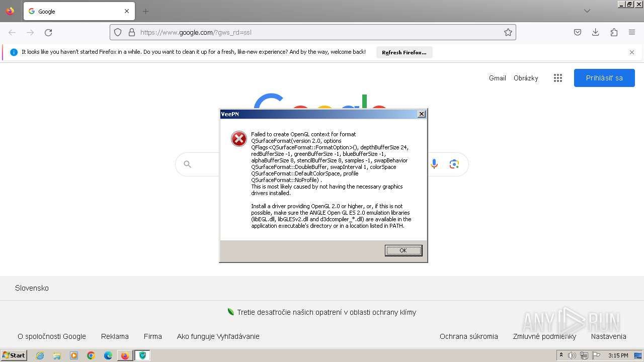The image size is (644, 362).
Task: Open Ochrana súkromia privacy link
Action: coord(469,336)
